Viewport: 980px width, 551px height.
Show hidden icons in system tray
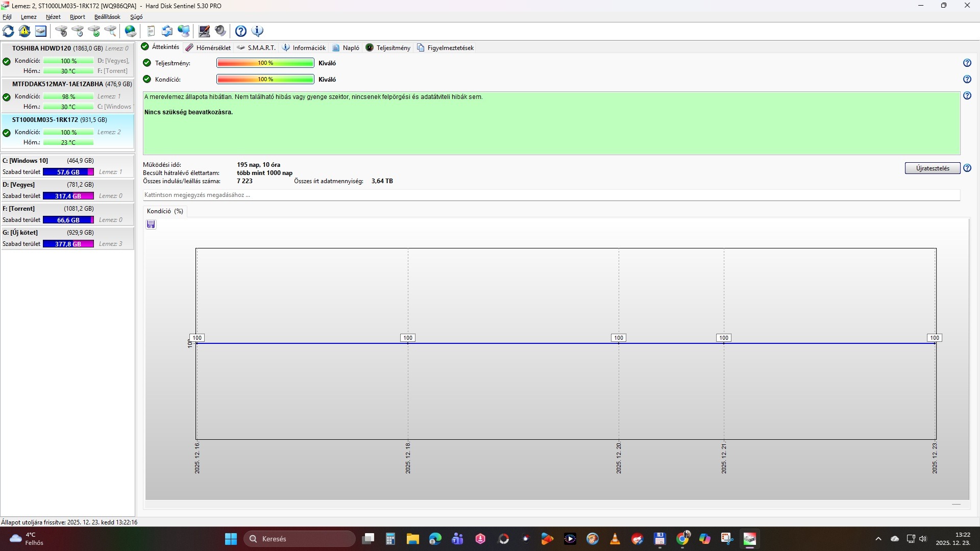(878, 539)
